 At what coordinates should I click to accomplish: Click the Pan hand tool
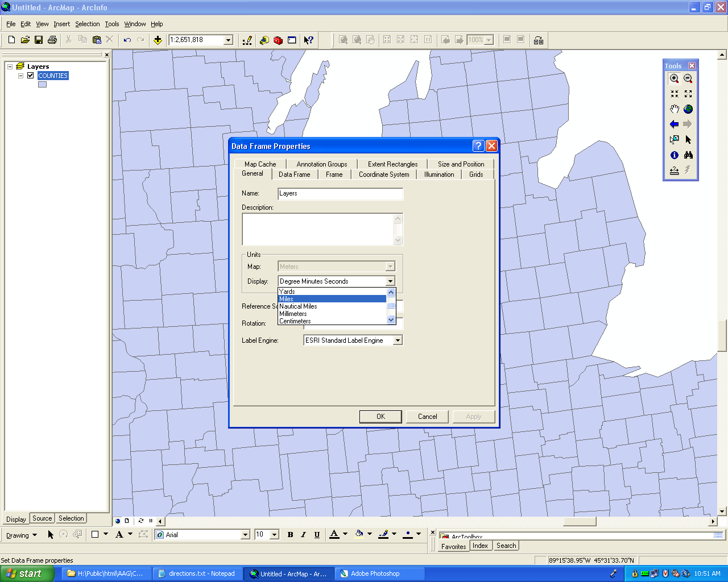click(674, 109)
